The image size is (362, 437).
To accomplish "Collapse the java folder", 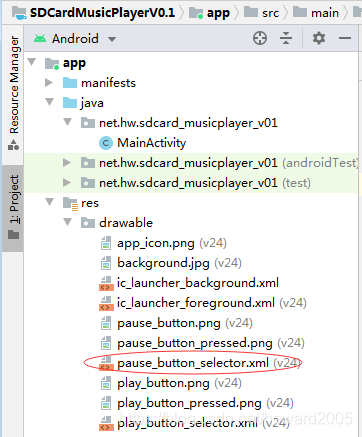I will tap(50, 102).
